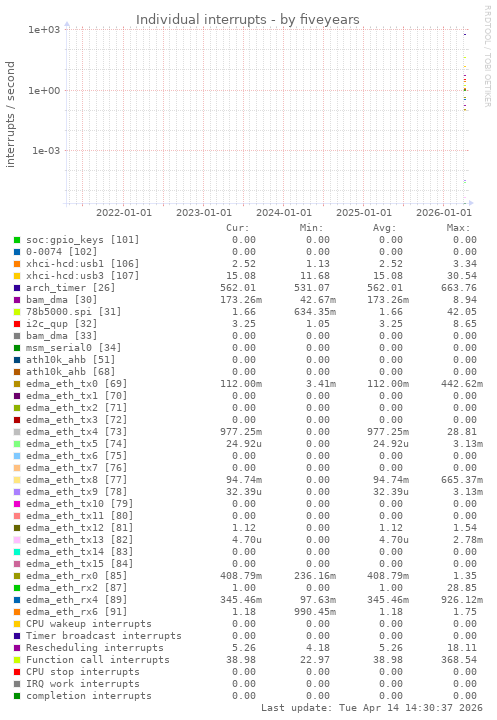Screen dimensions: 497x720
Task: Click the green swatch beside msm_serial0 [34]
Action: pyautogui.click(x=17, y=348)
